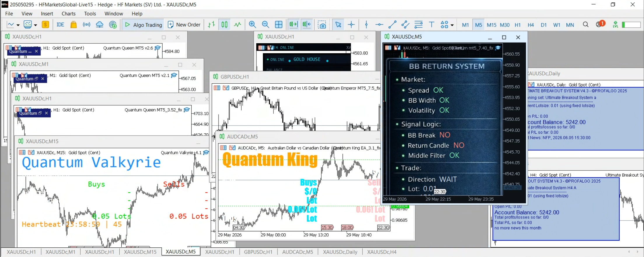Zoom out of the chart
Image resolution: width=644 pixels, height=257 pixels.
[x=265, y=25]
